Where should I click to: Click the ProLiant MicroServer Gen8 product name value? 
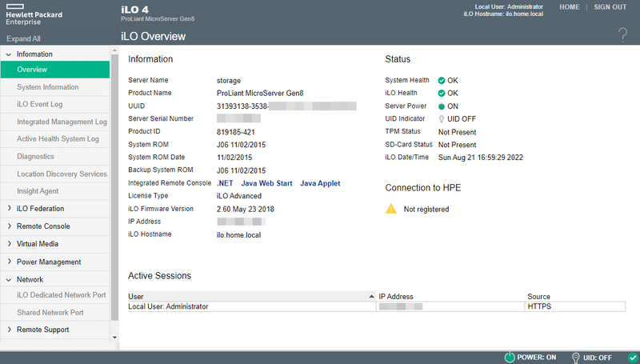[x=260, y=93]
